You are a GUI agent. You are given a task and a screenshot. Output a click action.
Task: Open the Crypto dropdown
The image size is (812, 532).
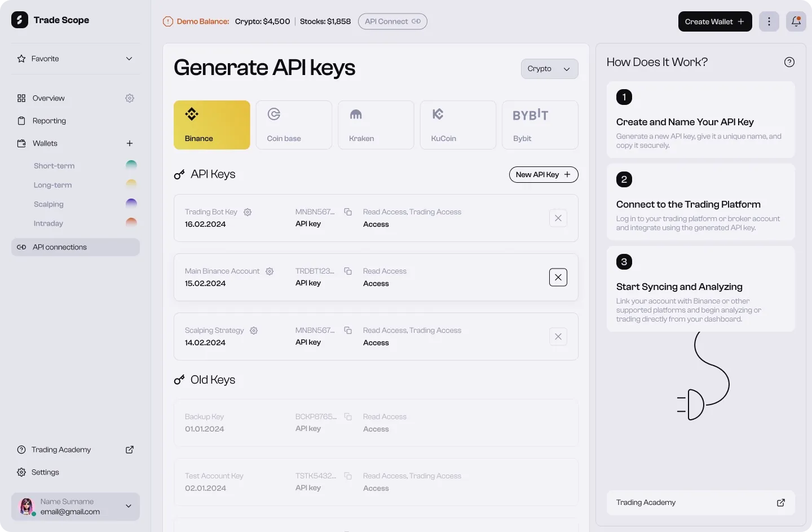550,69
